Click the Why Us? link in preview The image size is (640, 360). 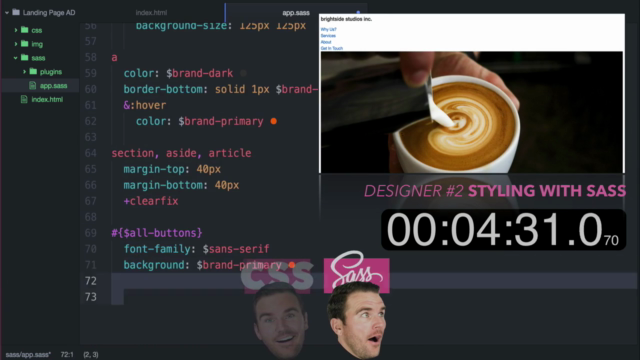tap(329, 29)
